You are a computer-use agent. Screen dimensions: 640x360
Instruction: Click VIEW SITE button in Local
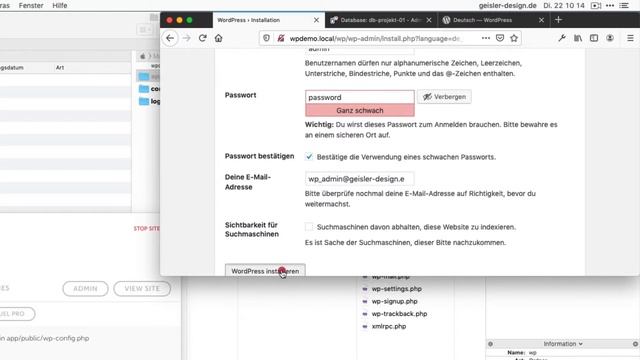(x=142, y=289)
